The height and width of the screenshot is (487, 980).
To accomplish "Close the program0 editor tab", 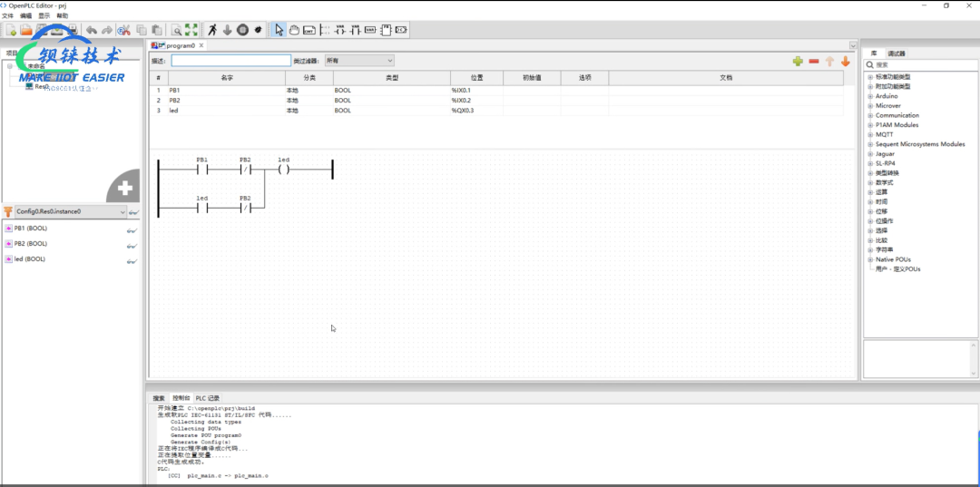I will (x=201, y=45).
